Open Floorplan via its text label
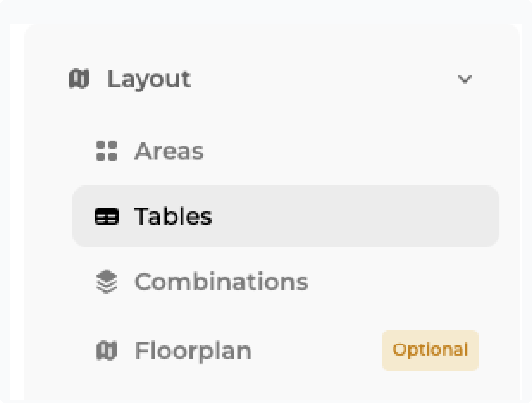The width and height of the screenshot is (532, 403). tap(193, 351)
